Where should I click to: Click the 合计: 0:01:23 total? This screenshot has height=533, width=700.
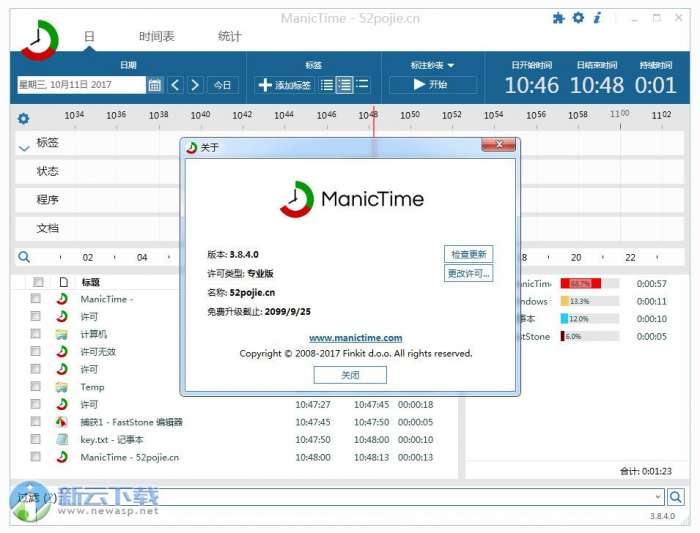pos(646,471)
